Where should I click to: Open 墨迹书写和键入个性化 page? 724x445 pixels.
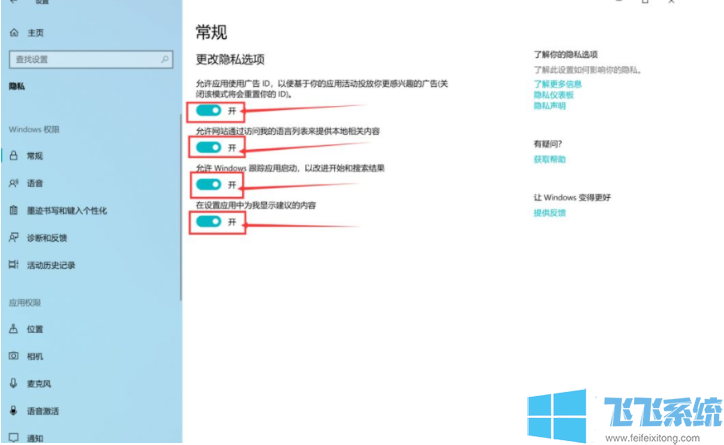[x=67, y=210]
